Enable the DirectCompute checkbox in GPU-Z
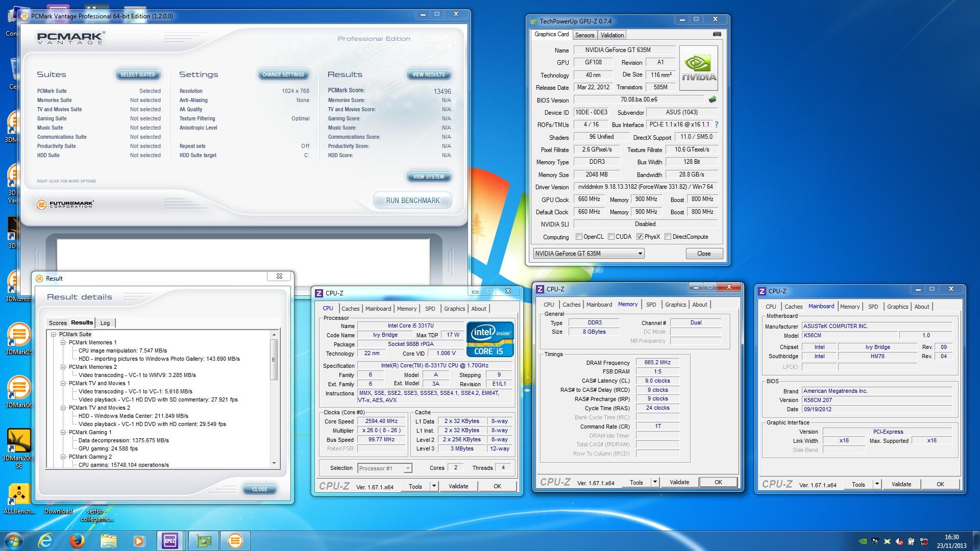The image size is (980, 551). click(x=668, y=237)
